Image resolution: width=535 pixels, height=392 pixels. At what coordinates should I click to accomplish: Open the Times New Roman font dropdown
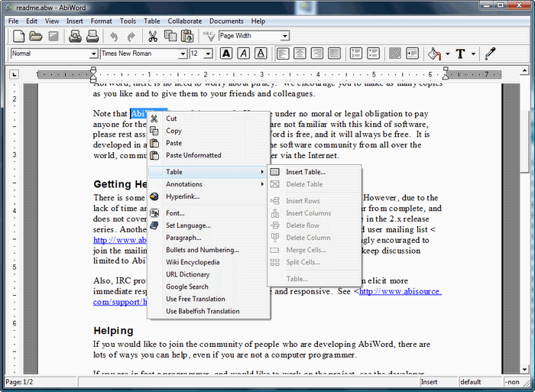pos(183,53)
